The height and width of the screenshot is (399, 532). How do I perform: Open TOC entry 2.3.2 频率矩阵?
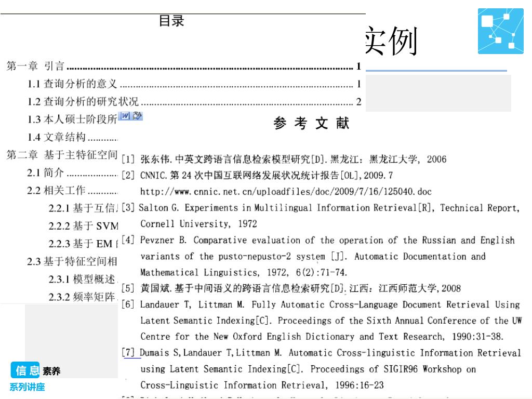[x=83, y=297]
